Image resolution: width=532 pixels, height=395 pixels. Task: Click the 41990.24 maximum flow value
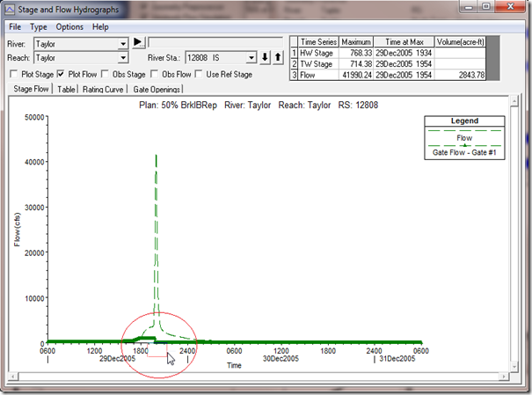[x=356, y=75]
